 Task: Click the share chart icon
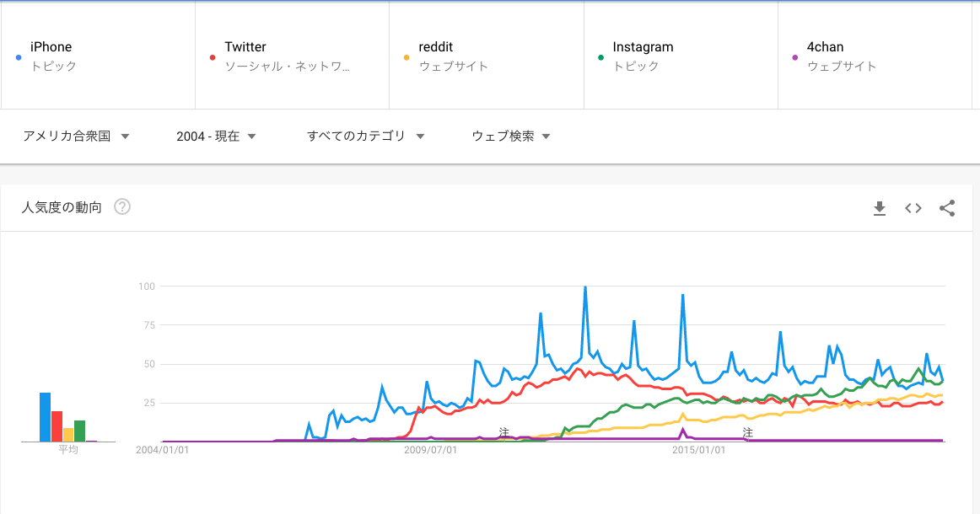coord(947,208)
